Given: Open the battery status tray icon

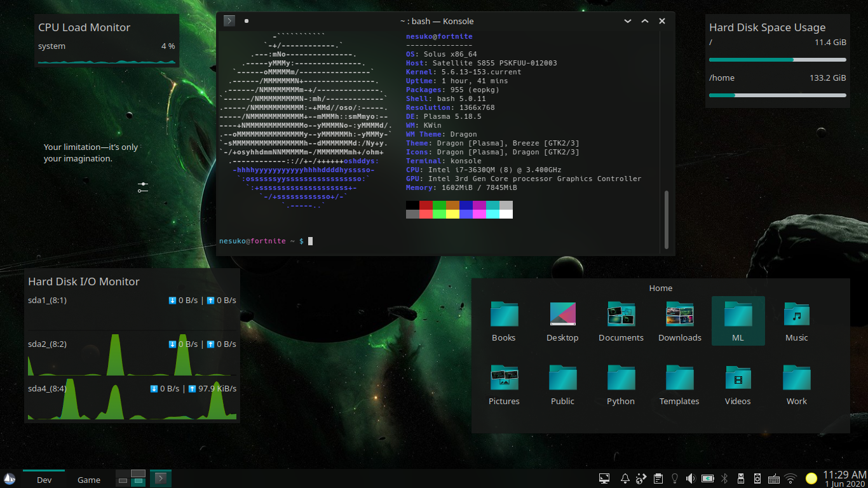Looking at the screenshot, I should point(707,478).
